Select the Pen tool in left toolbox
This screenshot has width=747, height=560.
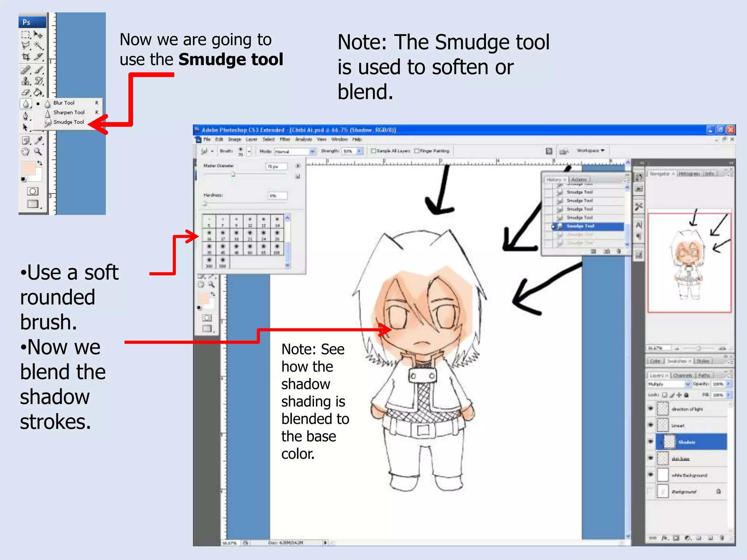pyautogui.click(x=26, y=116)
